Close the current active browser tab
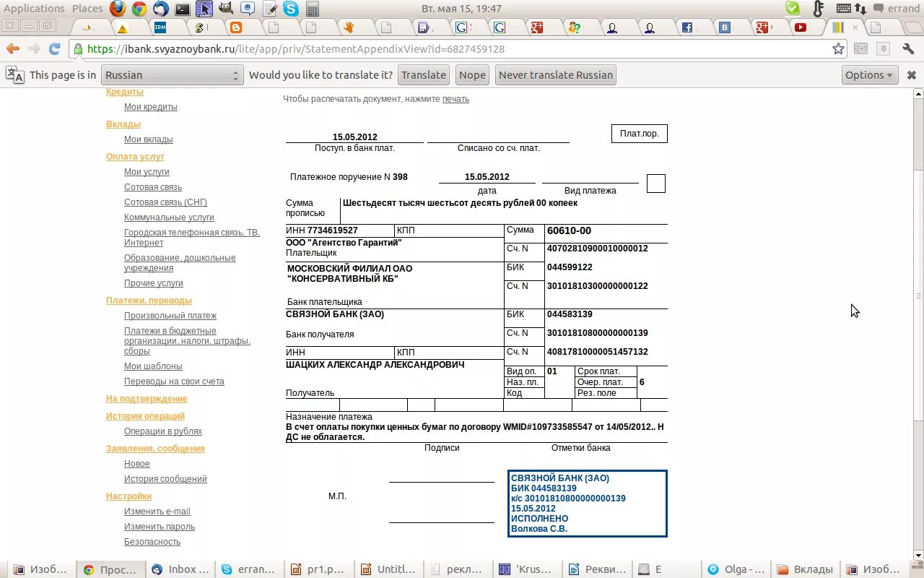This screenshot has width=924, height=578. 855,27
